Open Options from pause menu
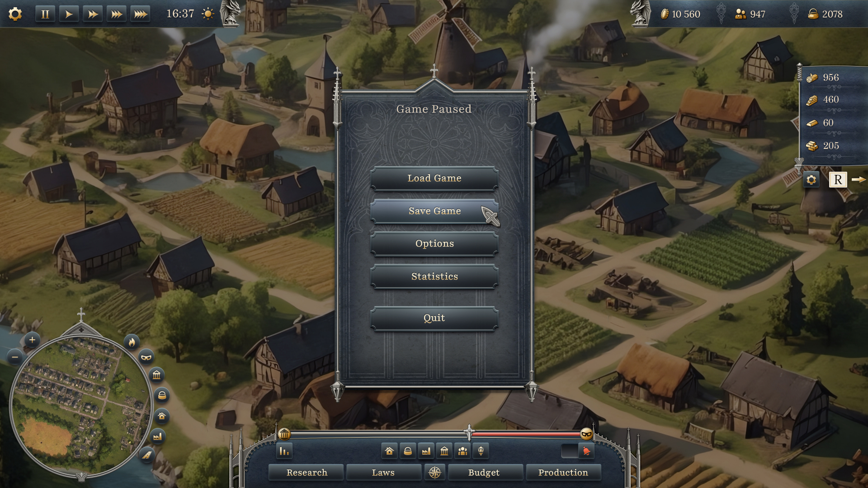 [434, 243]
